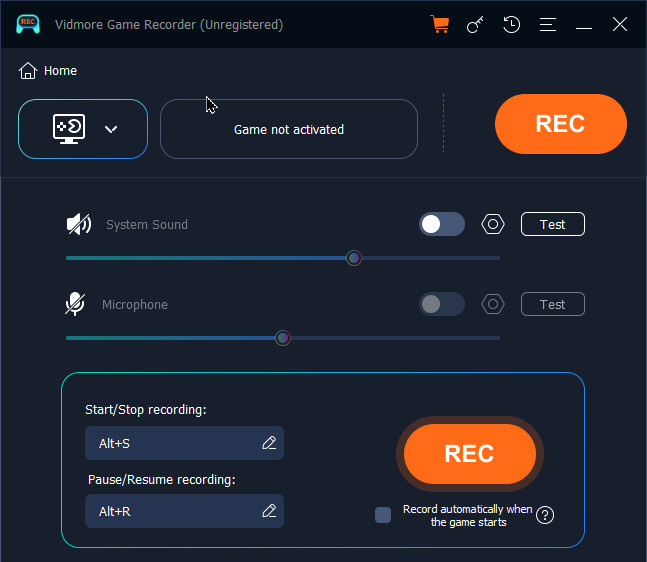647x562 pixels.
Task: Click the Alt+R hotkey field
Action: [x=184, y=511]
